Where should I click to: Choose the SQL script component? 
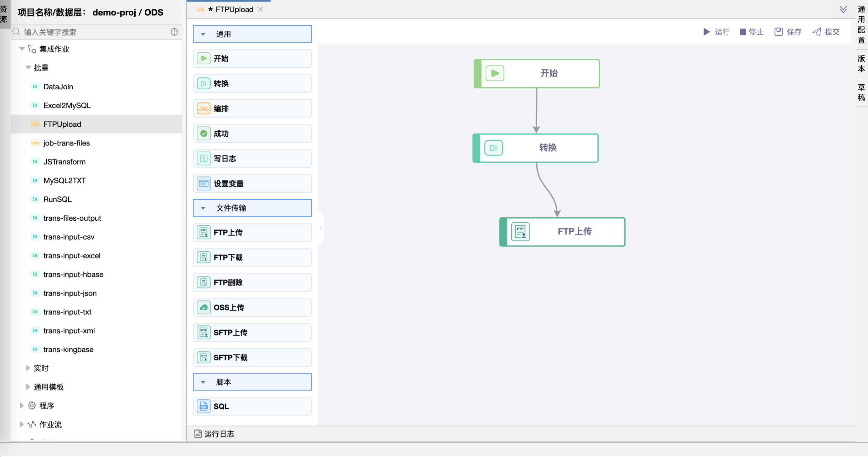252,406
